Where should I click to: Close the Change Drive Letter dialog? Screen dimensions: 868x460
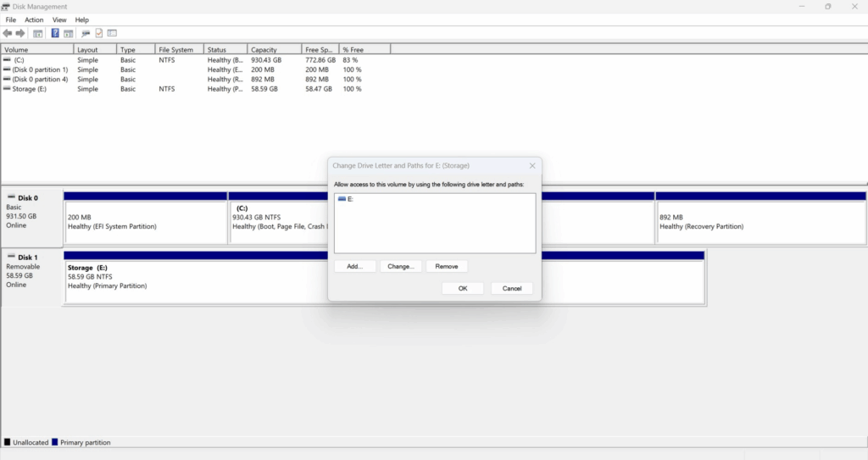[x=532, y=165]
